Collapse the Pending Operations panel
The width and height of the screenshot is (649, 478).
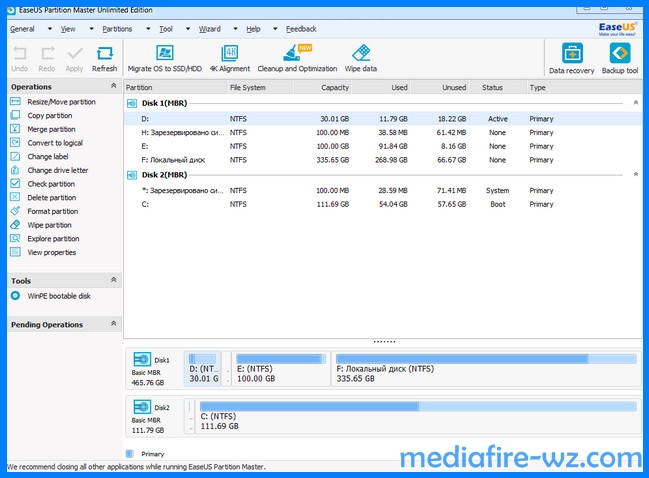coord(113,323)
